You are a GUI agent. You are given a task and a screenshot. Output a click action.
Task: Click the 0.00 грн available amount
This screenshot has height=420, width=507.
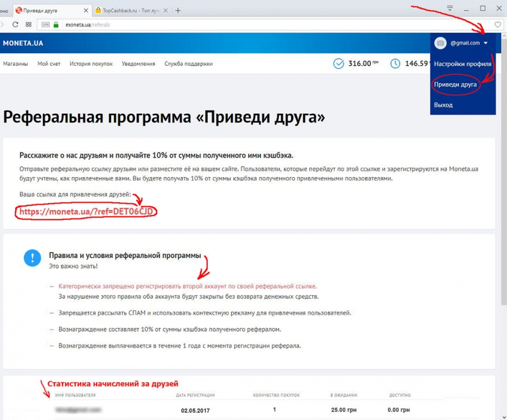(x=399, y=410)
